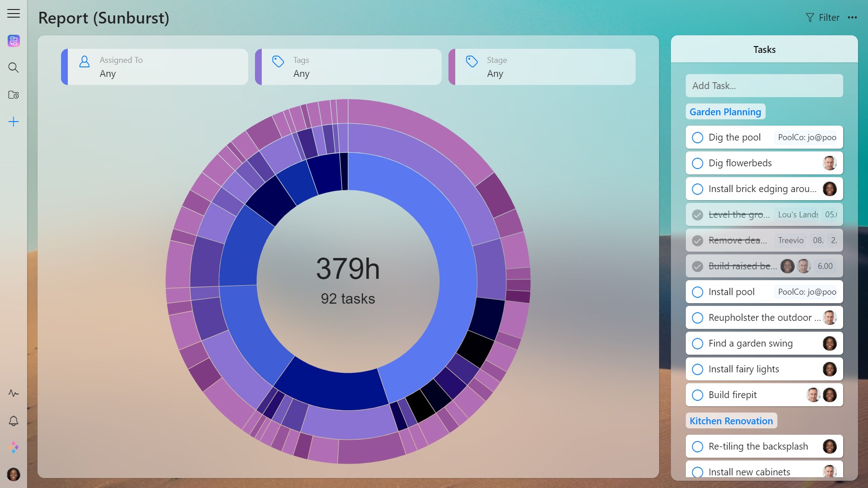Click the plus icon to add new
868x488 pixels.
point(14,122)
